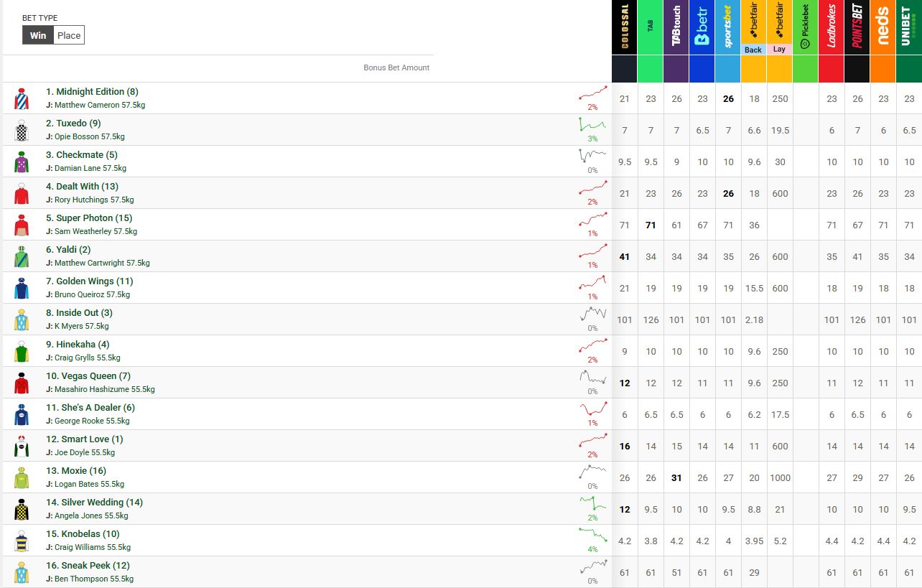Click Tuxedo's checkered jockey silks icon
This screenshot has width=922, height=588.
(x=22, y=130)
